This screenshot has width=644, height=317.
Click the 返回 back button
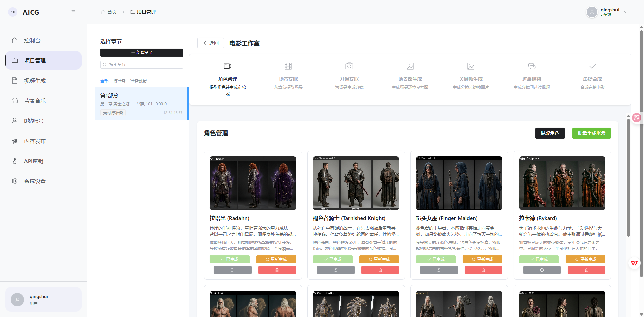pyautogui.click(x=211, y=43)
